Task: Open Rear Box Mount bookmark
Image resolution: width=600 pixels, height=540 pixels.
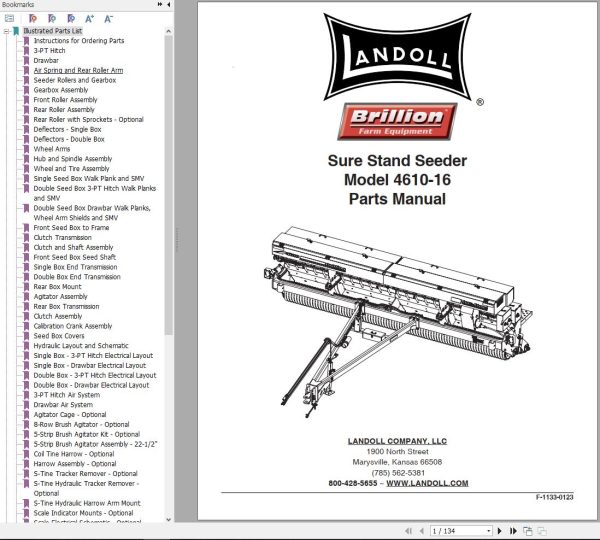Action: (57, 287)
